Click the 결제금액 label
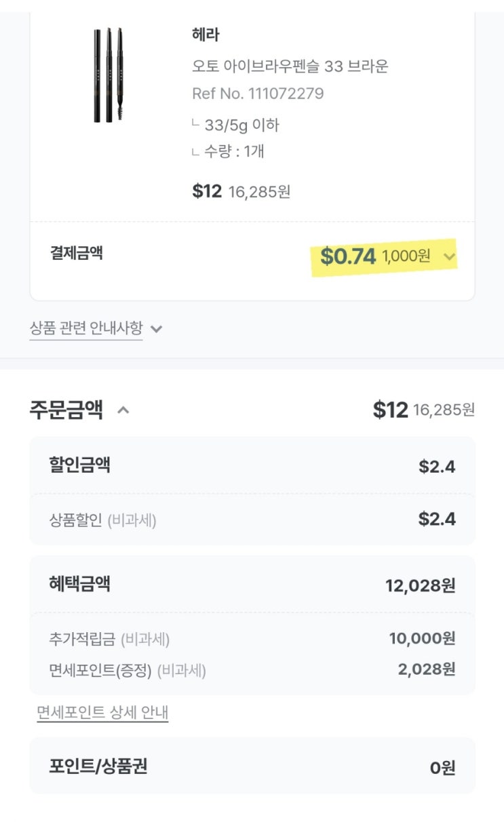504x822 pixels. (x=76, y=253)
